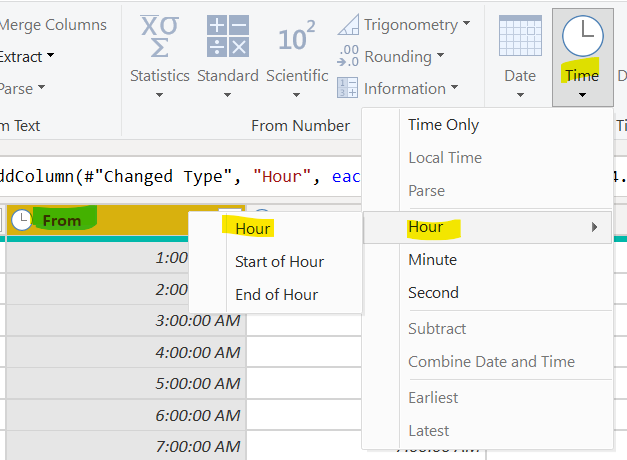Expand the Hour submenu arrow
The height and width of the screenshot is (460, 627).
pos(595,227)
